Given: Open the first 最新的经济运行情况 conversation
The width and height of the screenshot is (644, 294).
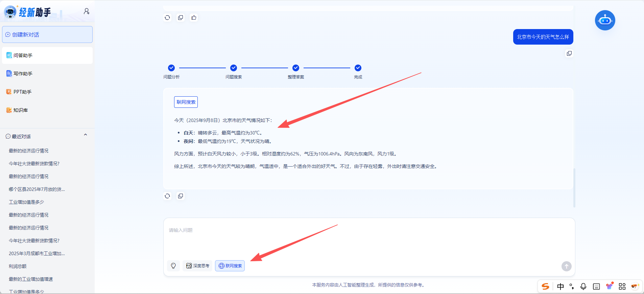Looking at the screenshot, I should (29, 151).
